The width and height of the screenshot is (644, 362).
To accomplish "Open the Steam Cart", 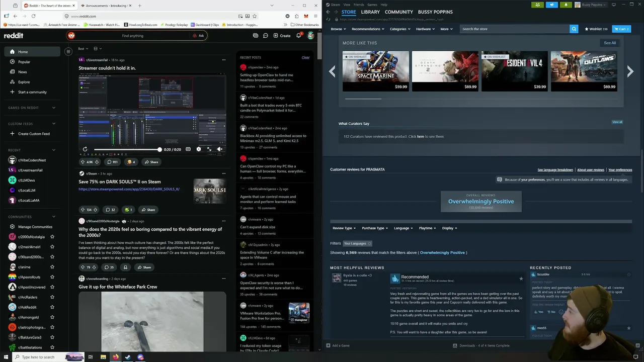I will [x=621, y=29].
